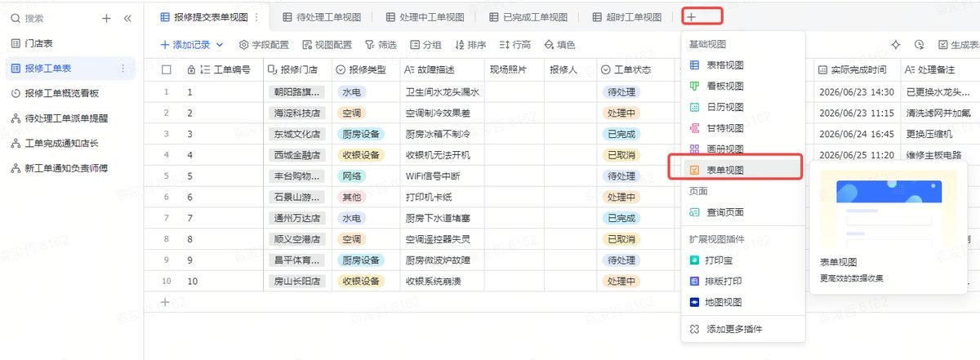Open the 行高 row height tool
The image size is (980, 360).
514,45
